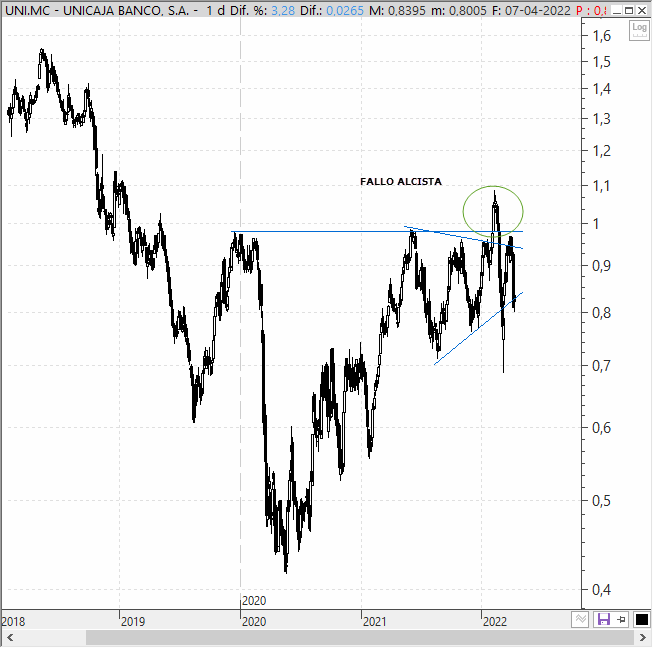Maximize the UNI.MC chart window
Image resolution: width=653 pixels, height=648 pixels.
pyautogui.click(x=629, y=10)
